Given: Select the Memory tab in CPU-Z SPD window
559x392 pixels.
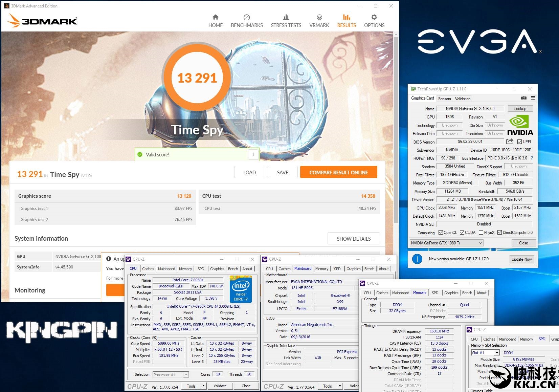Looking at the screenshot, I should pyautogui.click(x=527, y=339).
